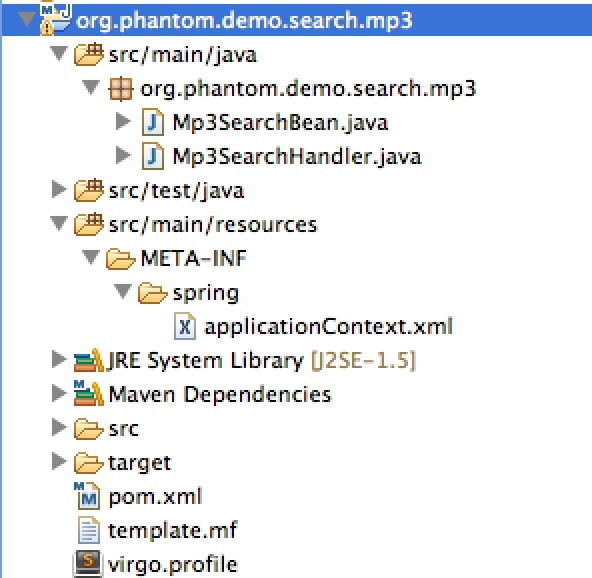Collapse the spring folder
This screenshot has width=592, height=578.
point(123,291)
